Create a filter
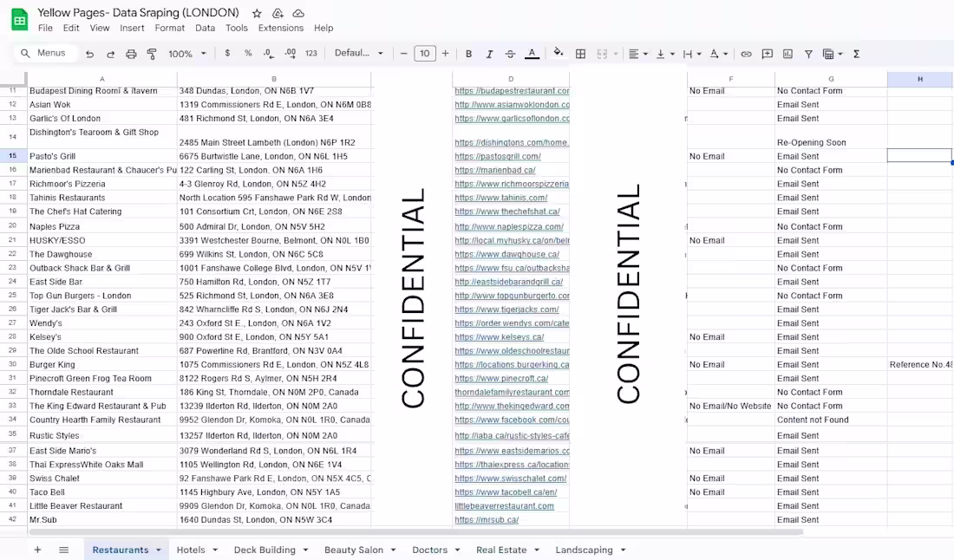Viewport: 954px width, 560px height. (808, 54)
